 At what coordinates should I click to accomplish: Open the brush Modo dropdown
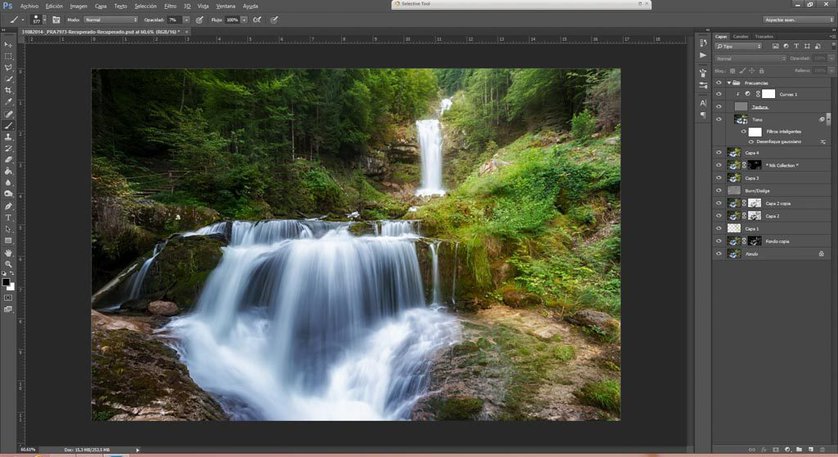111,19
